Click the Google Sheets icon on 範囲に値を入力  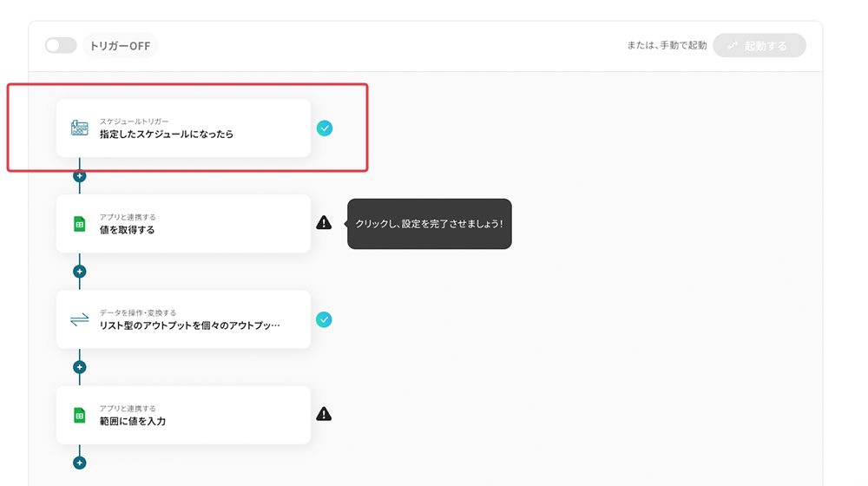[x=80, y=415]
